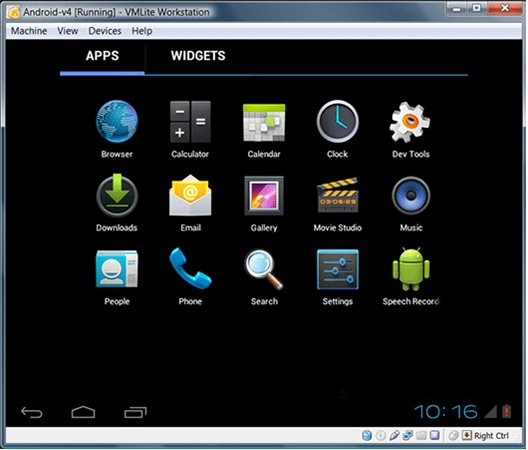Open the Browser app
Screen dimensions: 528x450
tap(117, 122)
